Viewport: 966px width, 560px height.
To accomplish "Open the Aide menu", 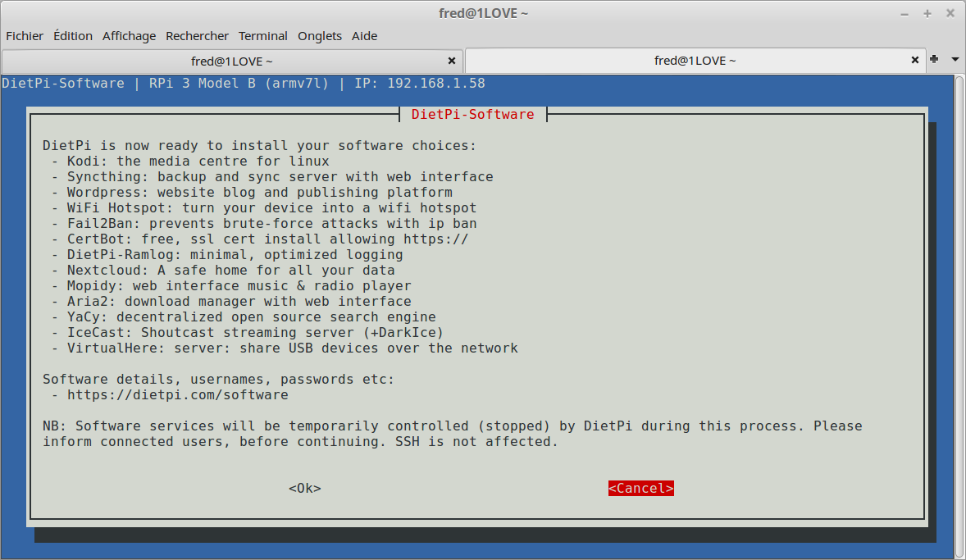I will point(364,36).
